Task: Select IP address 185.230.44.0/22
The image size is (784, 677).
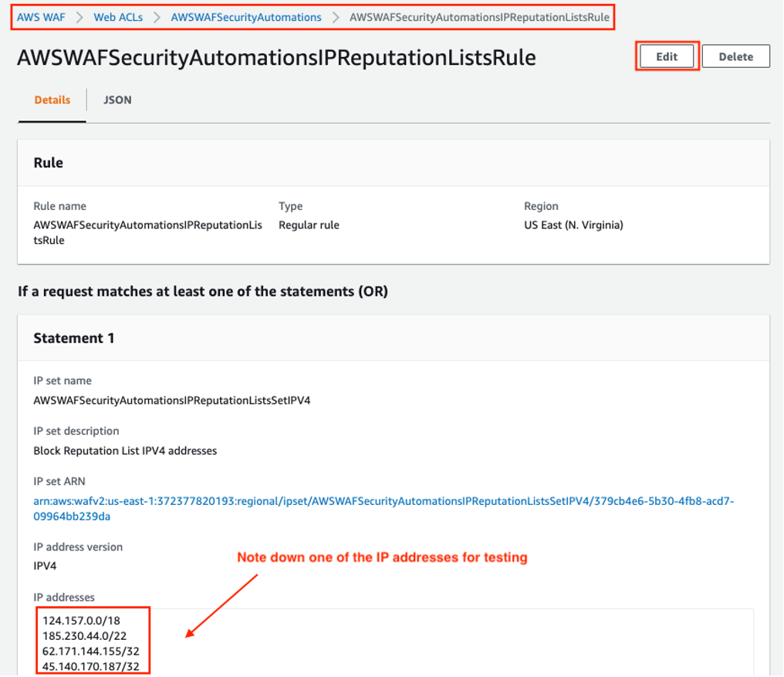Action: coord(85,636)
